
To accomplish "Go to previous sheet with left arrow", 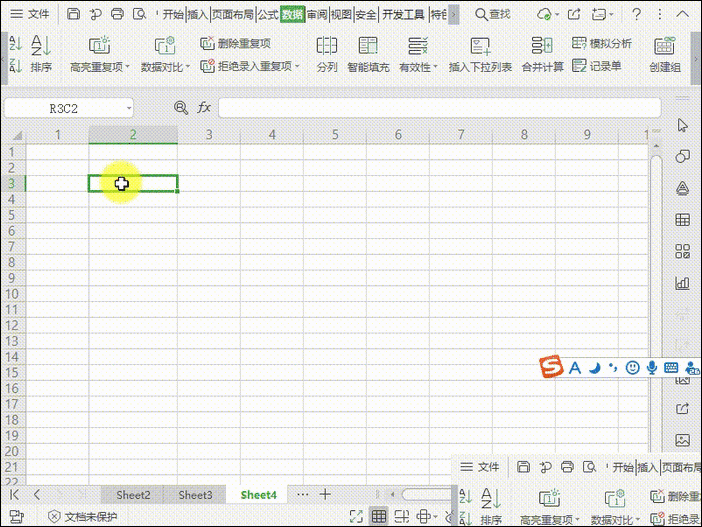I will click(x=37, y=495).
